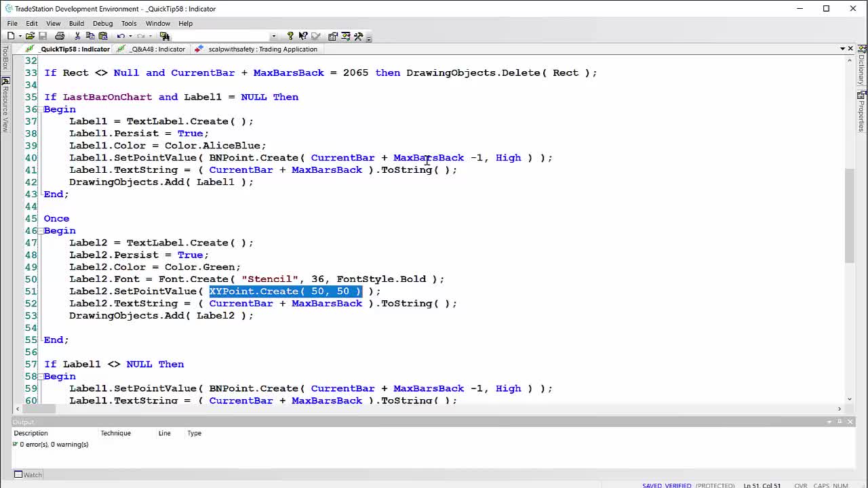
Task: Expand the Undo history dropdown
Action: click(x=130, y=36)
